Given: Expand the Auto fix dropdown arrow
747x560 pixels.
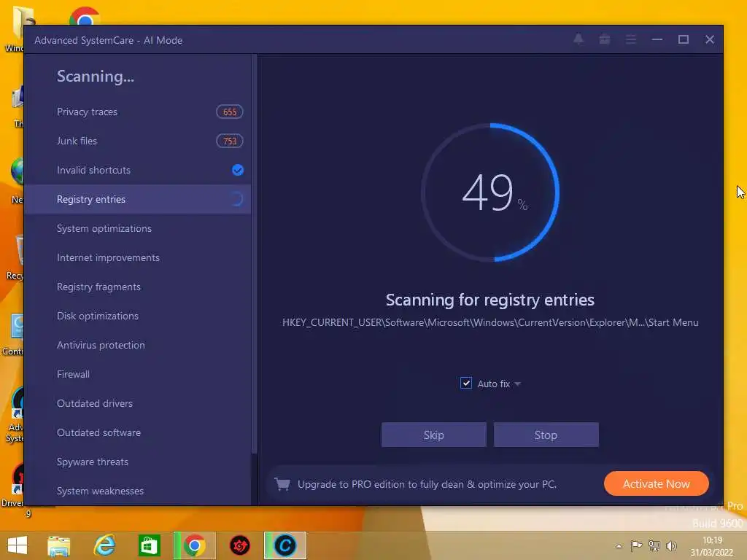Looking at the screenshot, I should point(518,384).
